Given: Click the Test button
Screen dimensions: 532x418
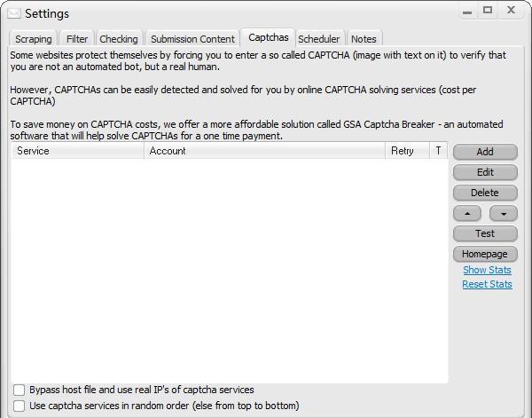Looking at the screenshot, I should tap(485, 233).
